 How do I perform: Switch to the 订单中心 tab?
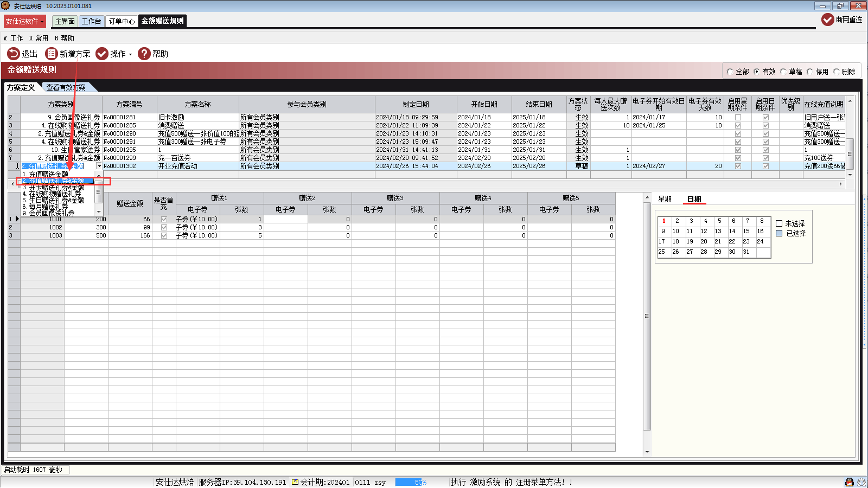tap(122, 21)
